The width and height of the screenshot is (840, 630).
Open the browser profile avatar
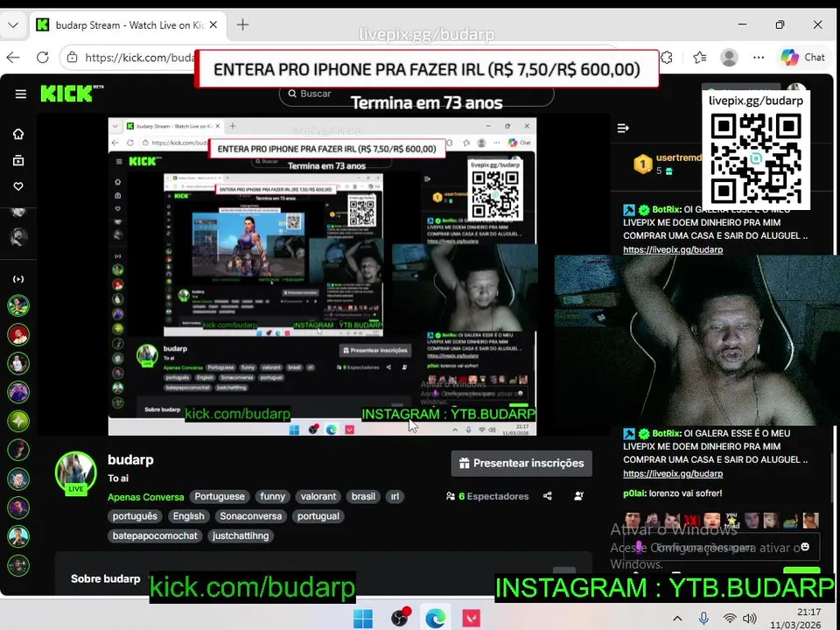[x=729, y=58]
